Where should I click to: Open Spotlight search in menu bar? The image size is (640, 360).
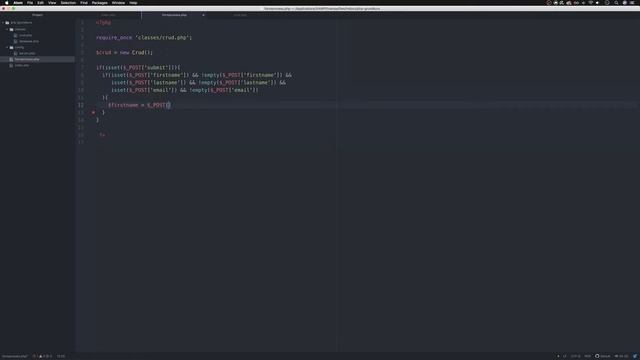[x=616, y=2]
